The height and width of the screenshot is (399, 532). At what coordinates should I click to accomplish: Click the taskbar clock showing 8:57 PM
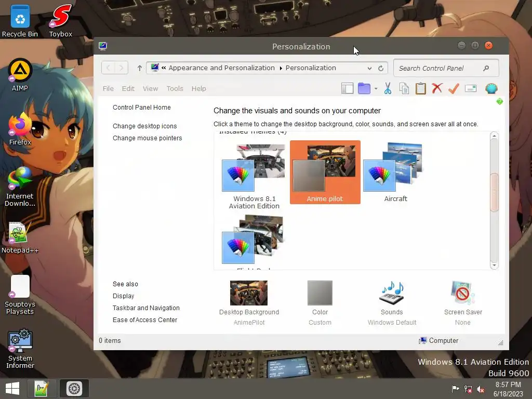coord(508,389)
